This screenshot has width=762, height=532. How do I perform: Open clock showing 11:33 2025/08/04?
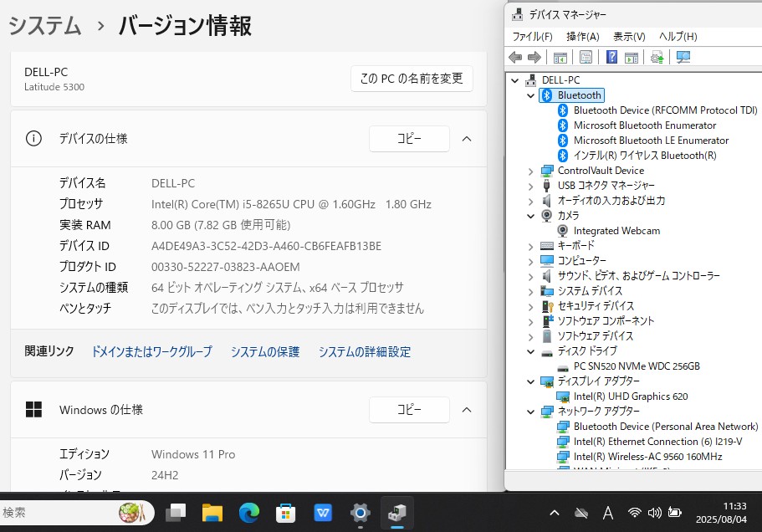[721, 513]
